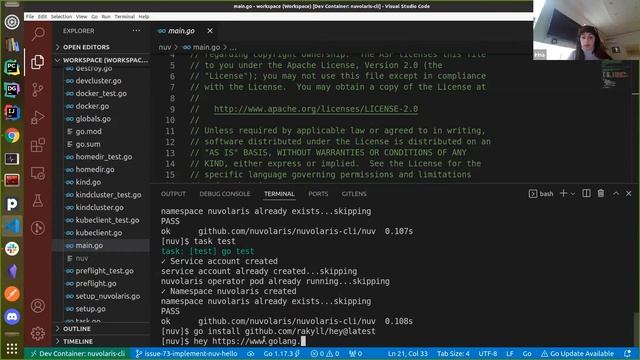This screenshot has width=640, height=360.
Task: Close the main.go editor tab
Action: pyautogui.click(x=210, y=31)
